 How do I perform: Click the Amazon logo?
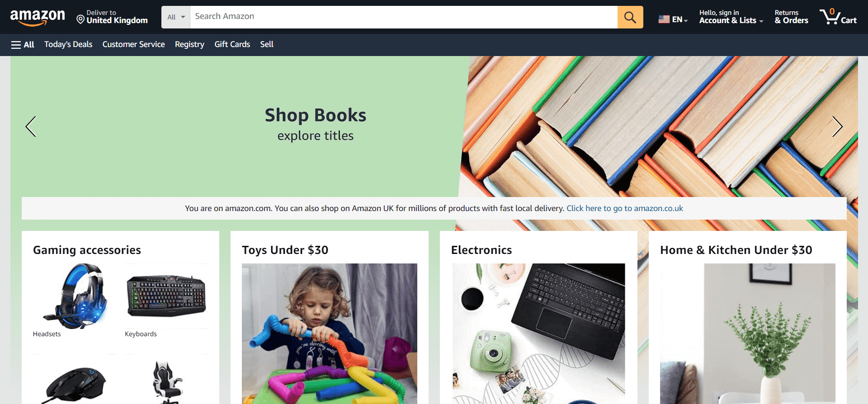click(38, 17)
